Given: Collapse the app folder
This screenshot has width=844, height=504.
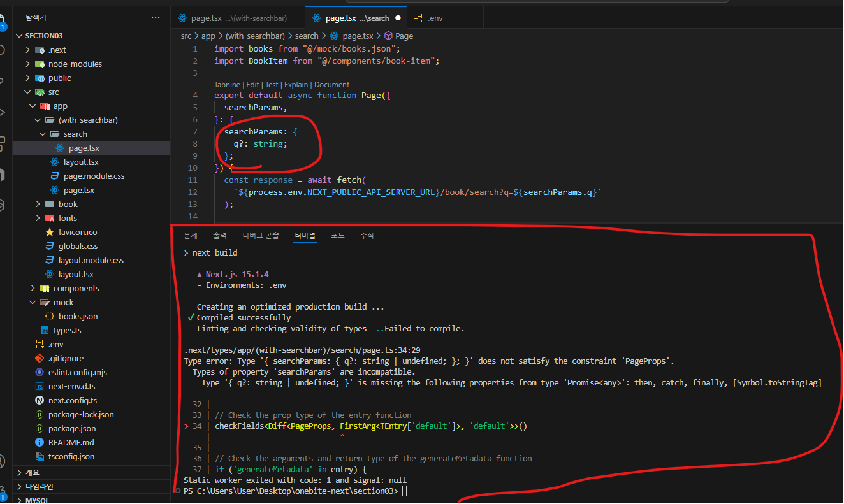Looking at the screenshot, I should point(33,106).
